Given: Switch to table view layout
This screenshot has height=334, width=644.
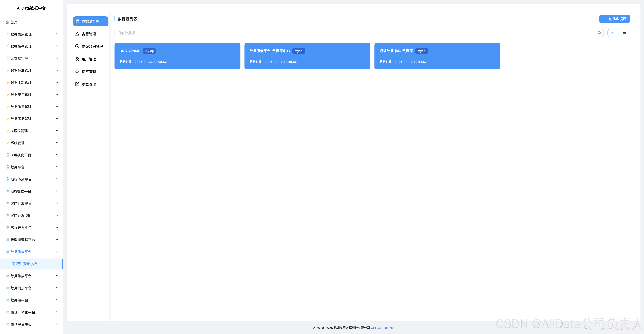Looking at the screenshot, I should [x=624, y=33].
